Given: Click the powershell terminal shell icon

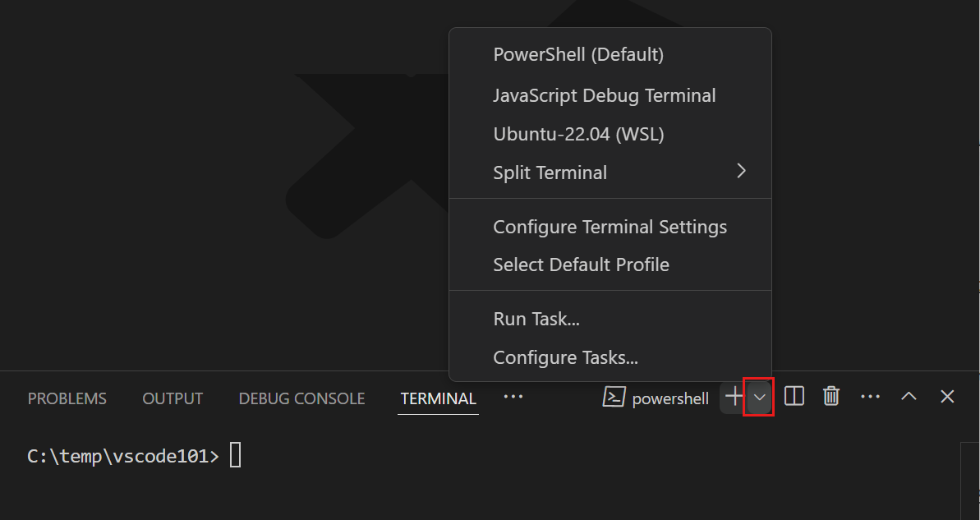Looking at the screenshot, I should tap(614, 397).
